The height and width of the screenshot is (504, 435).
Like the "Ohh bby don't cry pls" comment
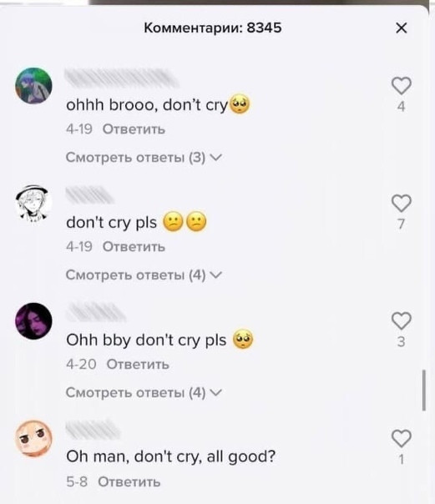tap(402, 320)
